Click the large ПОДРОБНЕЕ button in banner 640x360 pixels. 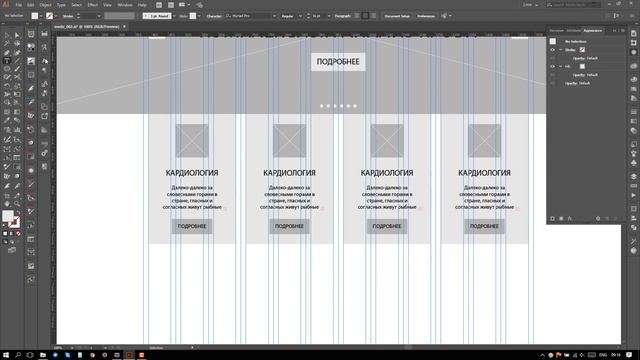tap(338, 62)
